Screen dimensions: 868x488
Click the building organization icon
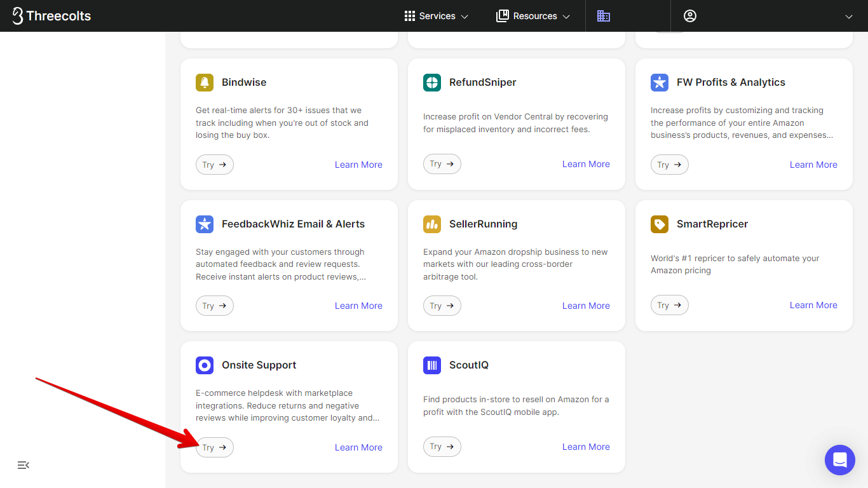[x=604, y=16]
